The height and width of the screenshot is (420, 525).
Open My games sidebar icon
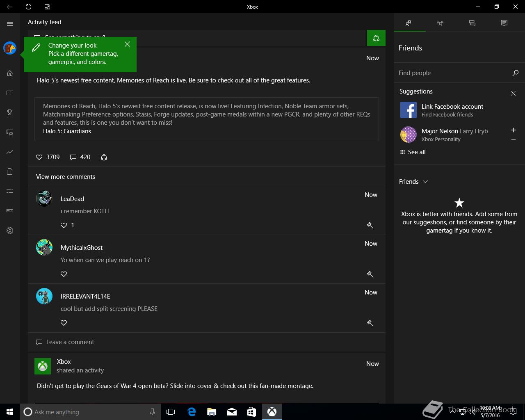coord(10,93)
